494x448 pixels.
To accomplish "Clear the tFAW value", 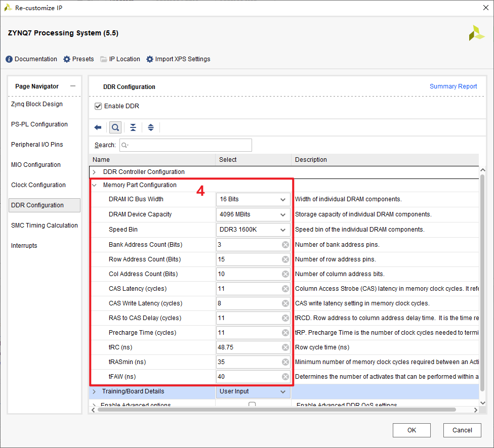I will [285, 377].
